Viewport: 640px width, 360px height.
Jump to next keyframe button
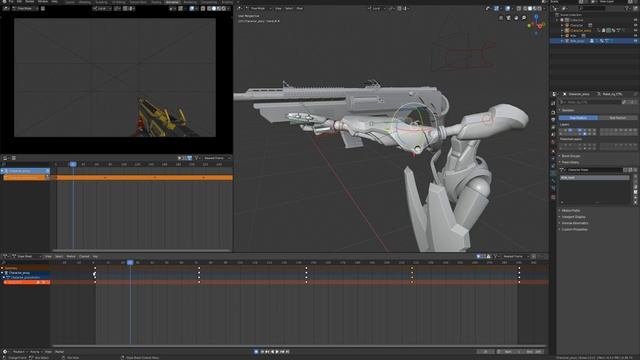282,351
